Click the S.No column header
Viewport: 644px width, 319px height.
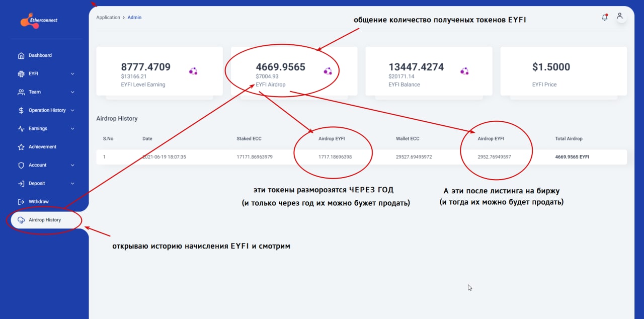(x=108, y=138)
